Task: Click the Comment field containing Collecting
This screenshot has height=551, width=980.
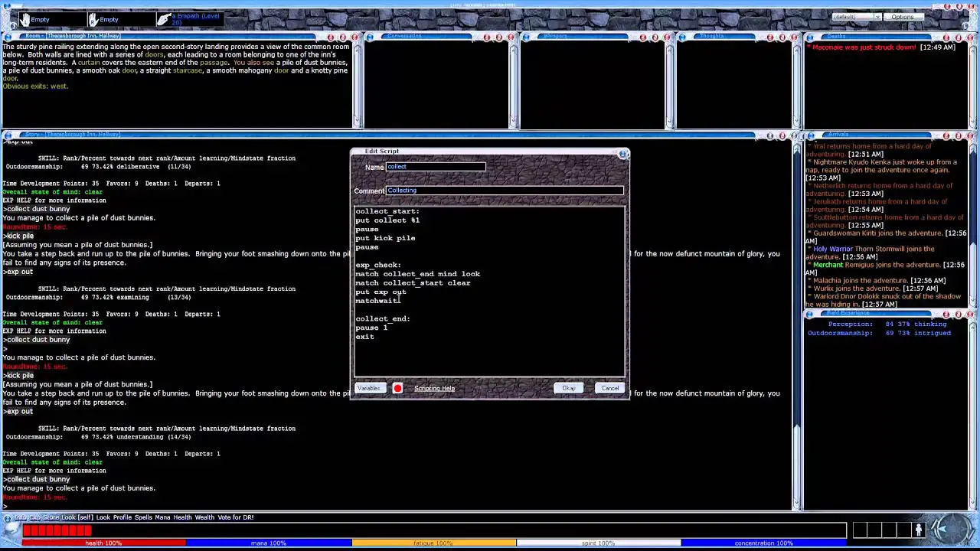Action: click(x=505, y=191)
